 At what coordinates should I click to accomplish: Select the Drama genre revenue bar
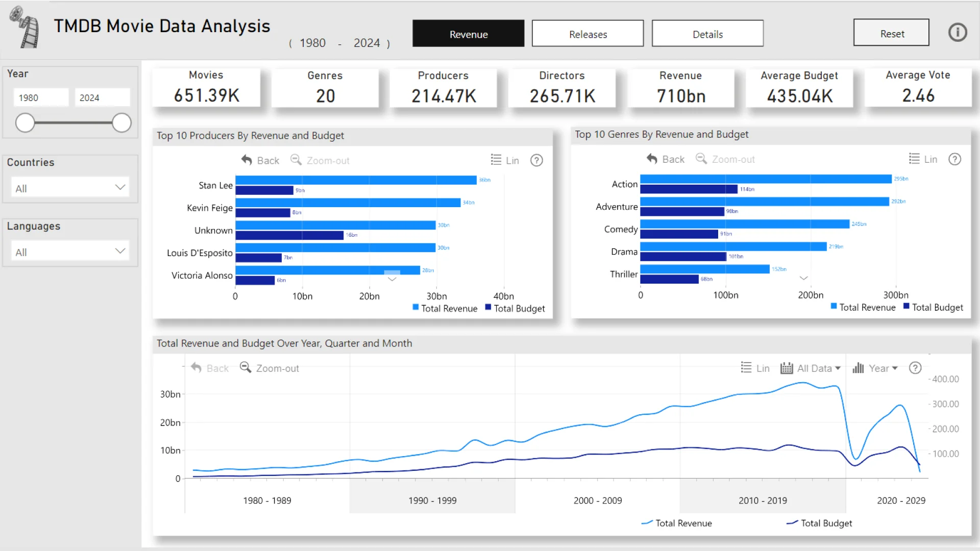pos(733,246)
